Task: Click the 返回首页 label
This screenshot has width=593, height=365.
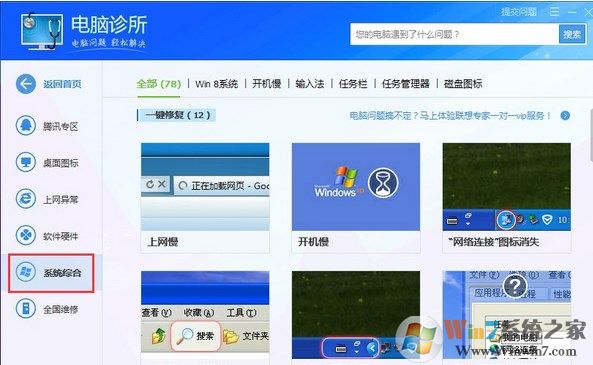Action: [x=62, y=84]
